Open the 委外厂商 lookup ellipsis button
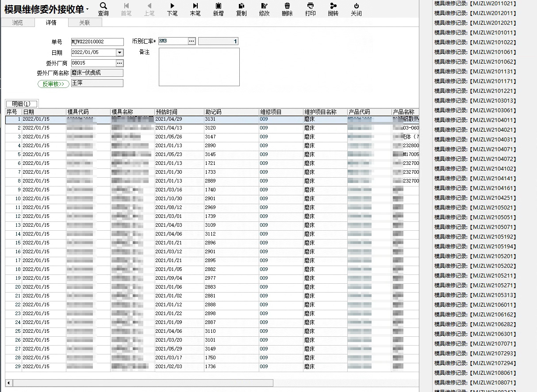Screen dimensions: 537x392 coord(119,63)
